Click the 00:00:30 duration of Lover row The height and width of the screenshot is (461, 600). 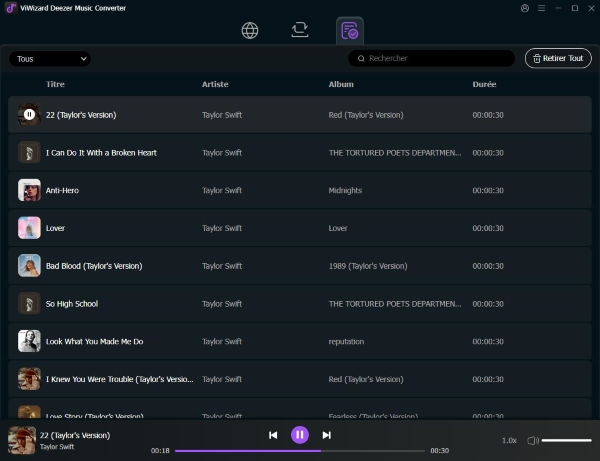point(488,228)
